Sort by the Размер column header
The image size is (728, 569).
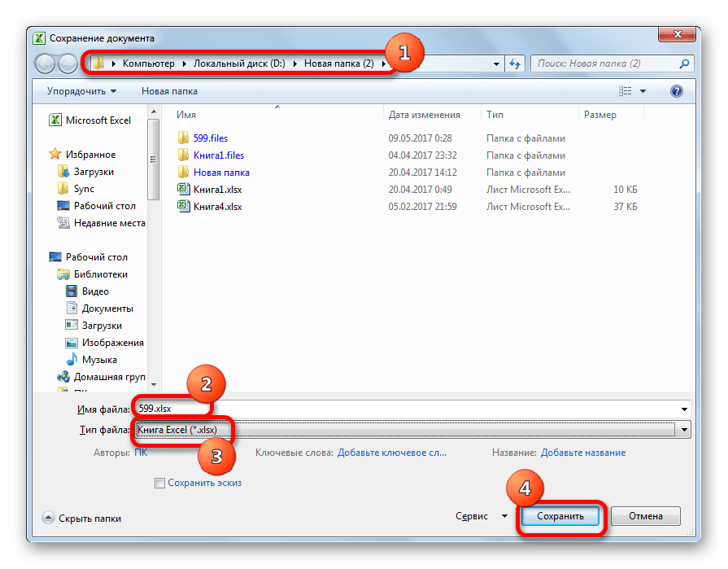coord(599,115)
